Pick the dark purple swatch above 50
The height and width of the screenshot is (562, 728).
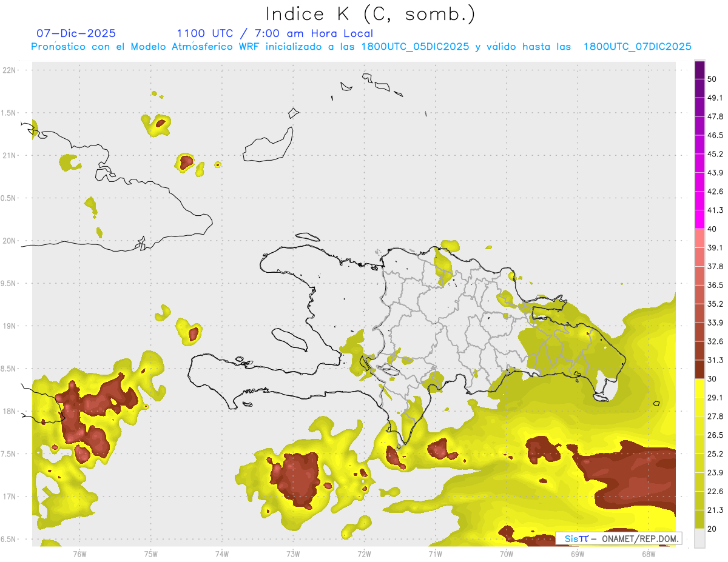point(699,70)
